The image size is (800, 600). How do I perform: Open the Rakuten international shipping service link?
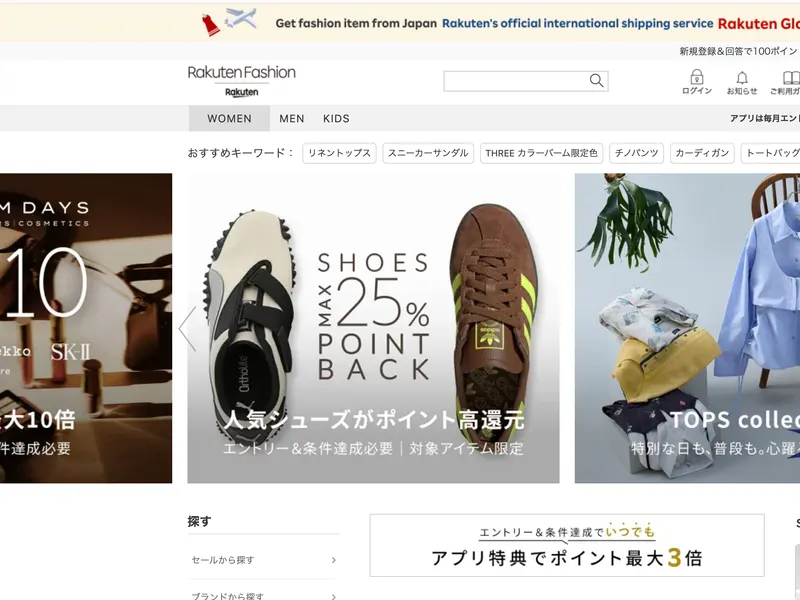578,23
